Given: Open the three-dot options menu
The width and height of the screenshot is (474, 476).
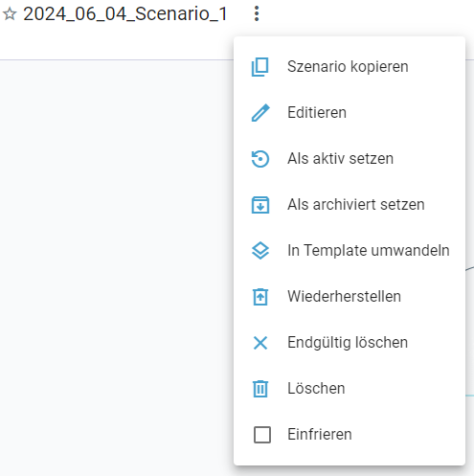Looking at the screenshot, I should [257, 13].
